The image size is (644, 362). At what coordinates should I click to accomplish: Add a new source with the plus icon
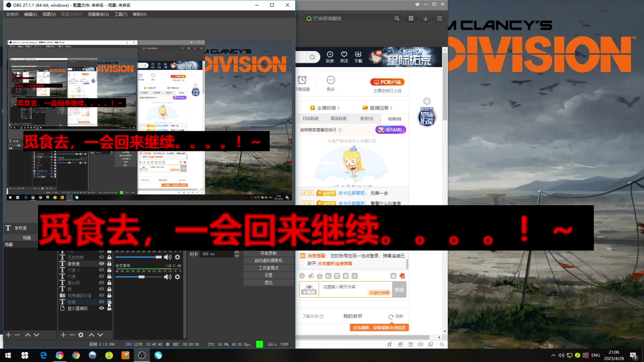pyautogui.click(x=63, y=335)
